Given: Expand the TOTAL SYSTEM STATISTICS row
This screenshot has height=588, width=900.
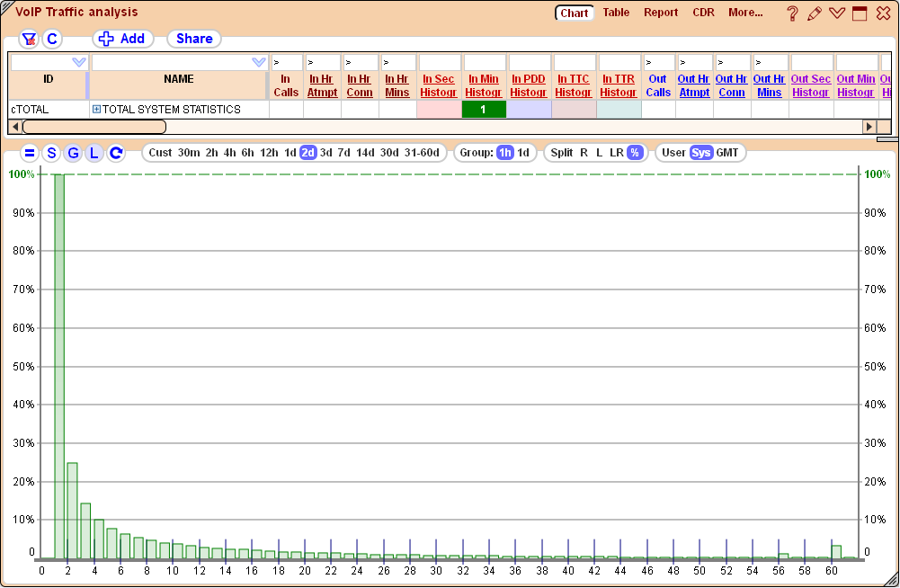Looking at the screenshot, I should (x=97, y=109).
